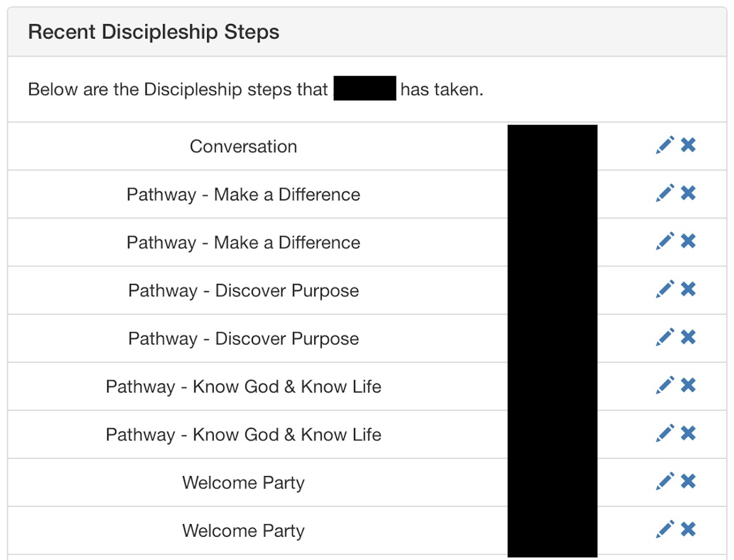Delete first Know God & Know Life step
The height and width of the screenshot is (560, 734).
688,385
